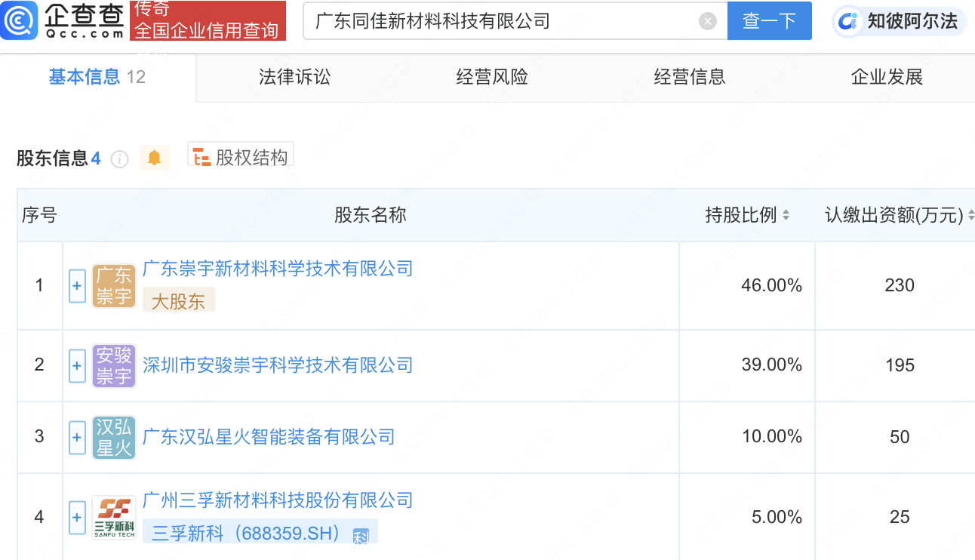Click the 大股东 tag
Viewport: 975px width, 560px height.
click(x=179, y=300)
